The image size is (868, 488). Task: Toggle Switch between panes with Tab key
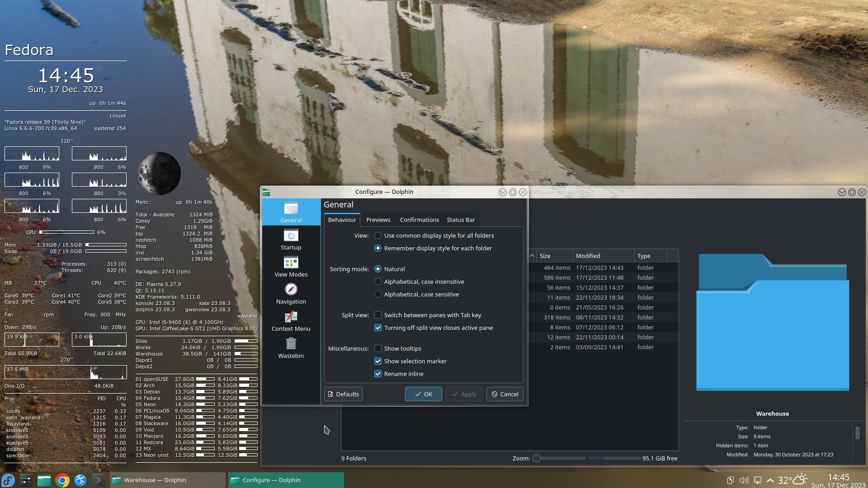(378, 315)
